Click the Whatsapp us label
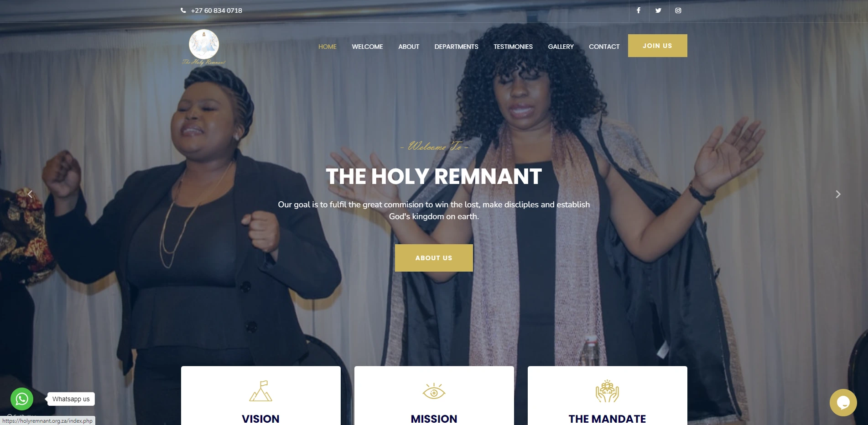This screenshot has height=425, width=868. (x=71, y=399)
